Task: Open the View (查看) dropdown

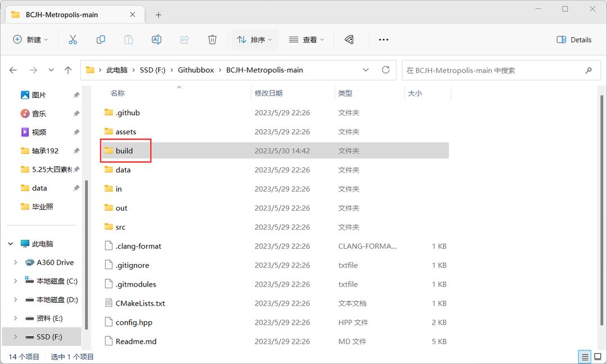Action: coord(307,39)
